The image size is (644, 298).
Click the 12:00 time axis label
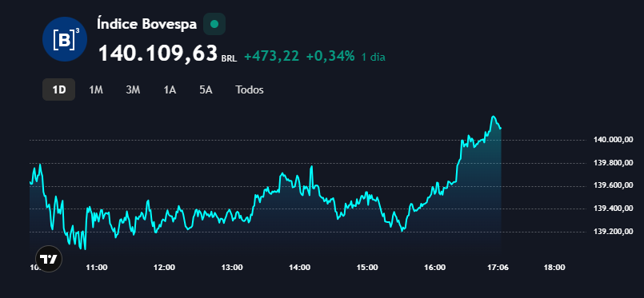click(164, 268)
